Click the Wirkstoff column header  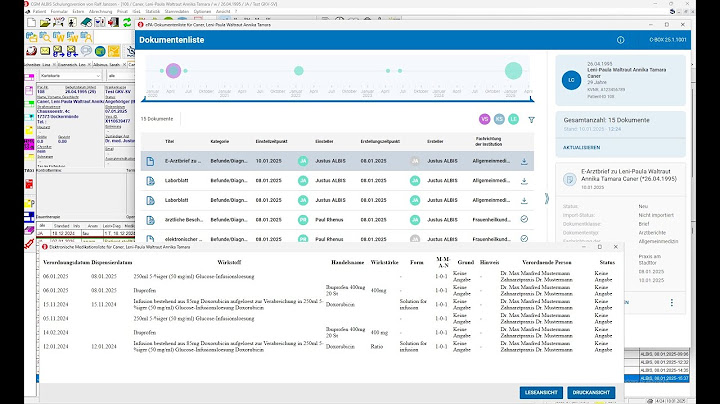coord(229,263)
